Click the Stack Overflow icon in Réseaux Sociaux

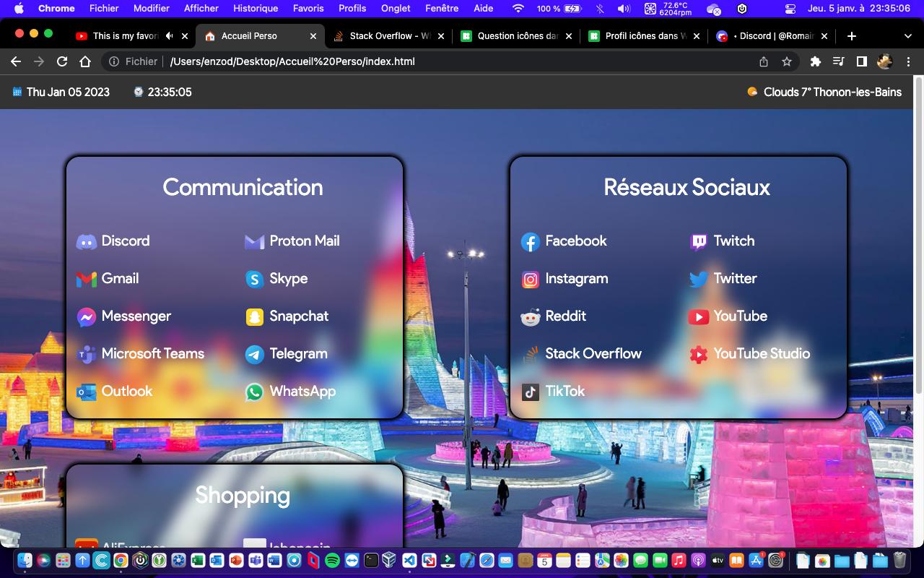[531, 354]
